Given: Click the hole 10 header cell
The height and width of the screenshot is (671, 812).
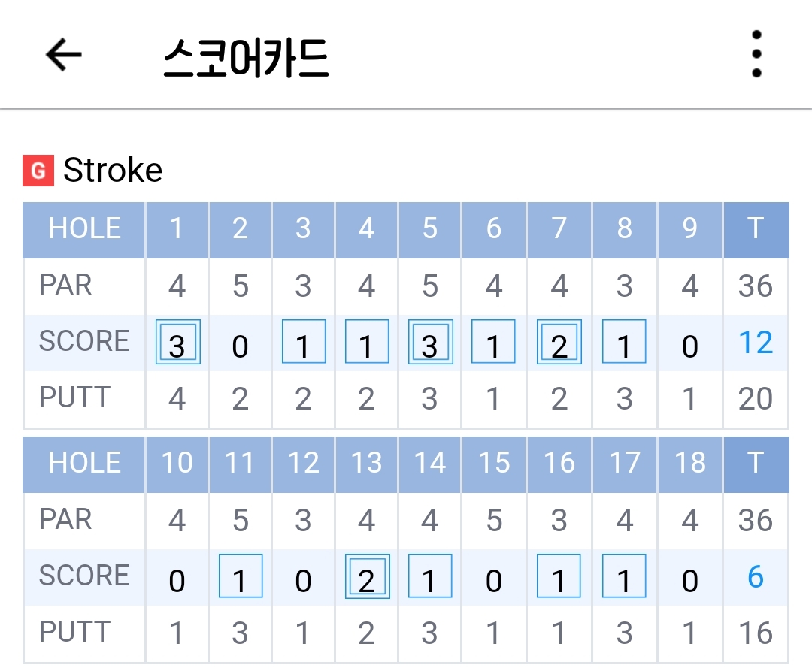Looking at the screenshot, I should (177, 463).
